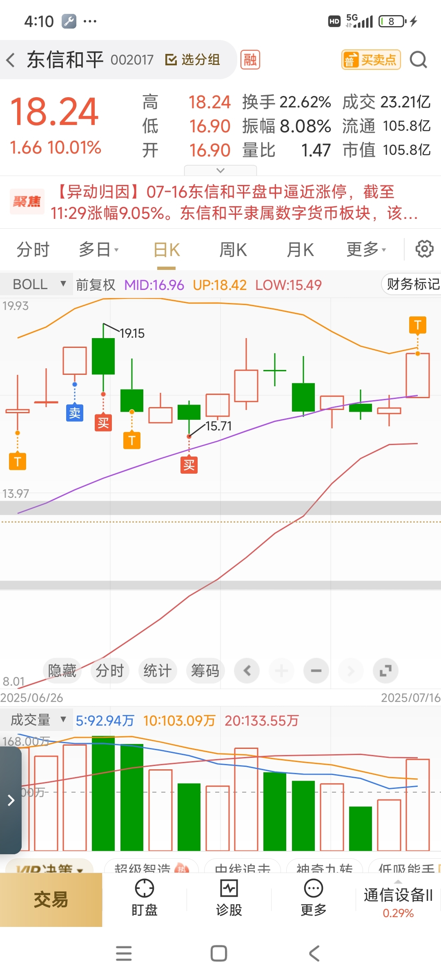
Task: Click the 隐藏 chart button
Action: pyautogui.click(x=62, y=670)
